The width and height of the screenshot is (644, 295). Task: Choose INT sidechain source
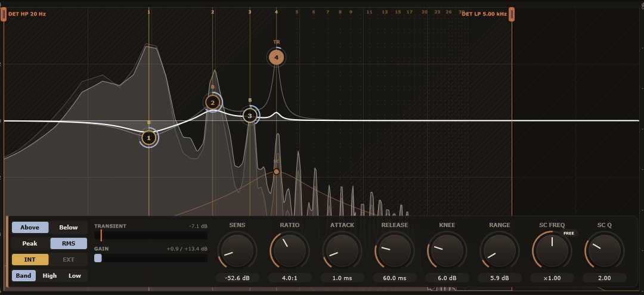click(x=30, y=259)
